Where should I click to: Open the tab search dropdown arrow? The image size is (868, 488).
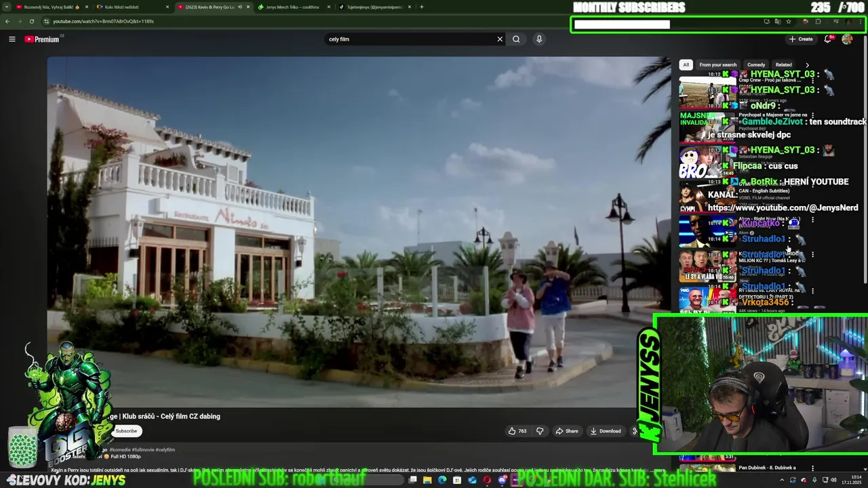6,7
